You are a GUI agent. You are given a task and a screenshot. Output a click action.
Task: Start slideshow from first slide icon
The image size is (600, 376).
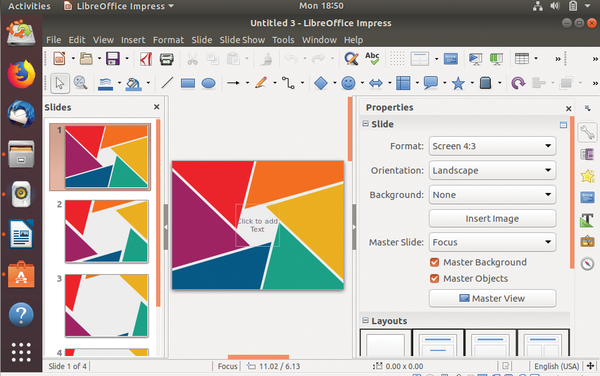coord(475,59)
